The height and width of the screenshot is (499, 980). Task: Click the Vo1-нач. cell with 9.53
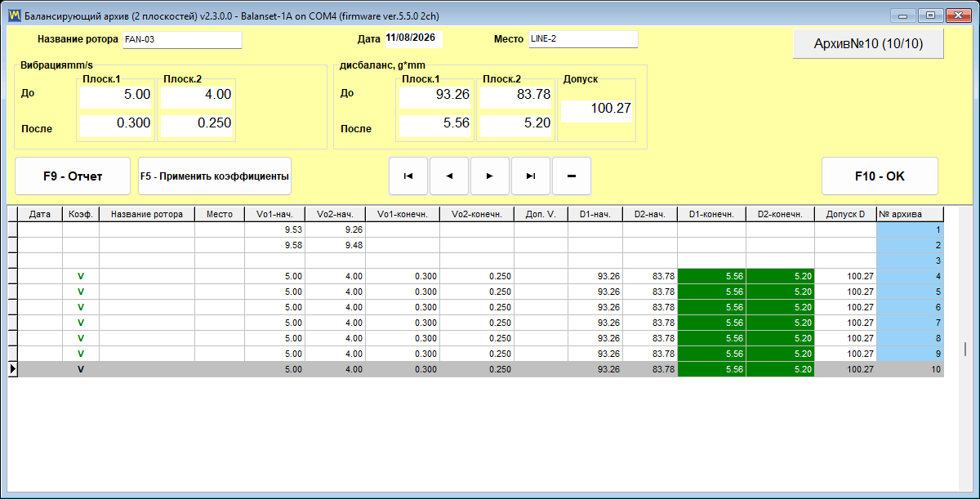[x=274, y=229]
